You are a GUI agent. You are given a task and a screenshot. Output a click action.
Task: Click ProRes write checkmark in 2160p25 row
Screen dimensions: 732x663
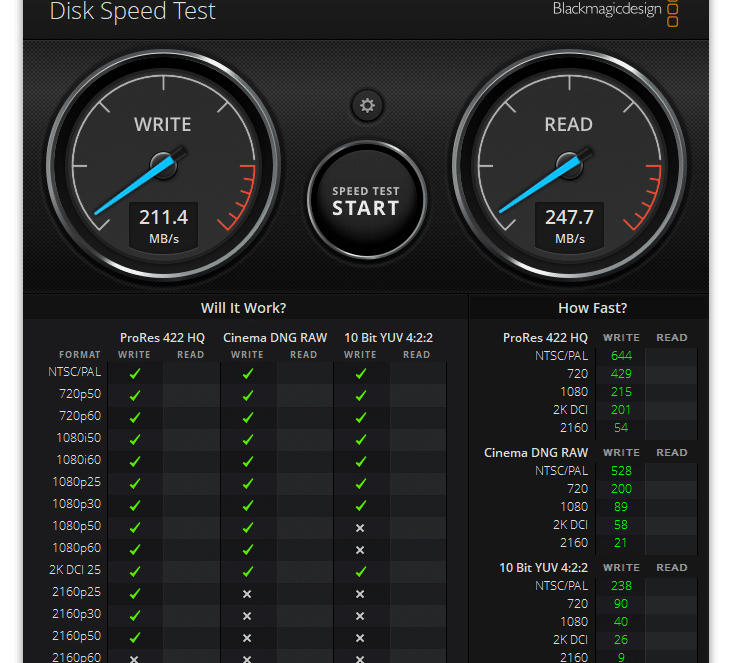coord(135,593)
